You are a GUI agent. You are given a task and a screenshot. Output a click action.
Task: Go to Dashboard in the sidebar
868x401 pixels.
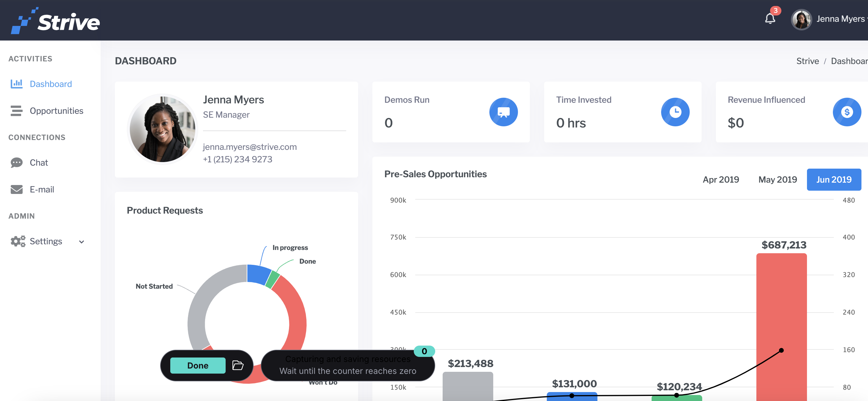coord(51,84)
